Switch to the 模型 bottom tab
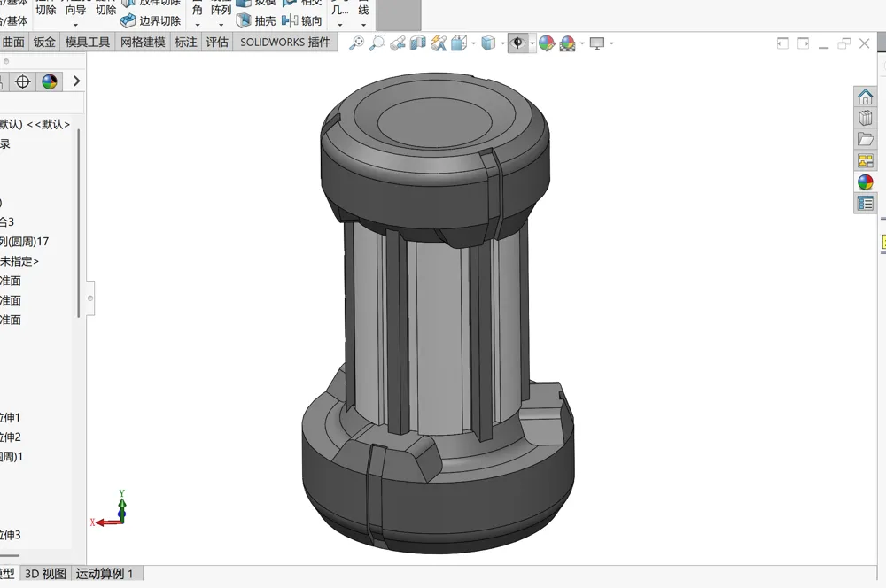This screenshot has width=886, height=588. [7, 574]
